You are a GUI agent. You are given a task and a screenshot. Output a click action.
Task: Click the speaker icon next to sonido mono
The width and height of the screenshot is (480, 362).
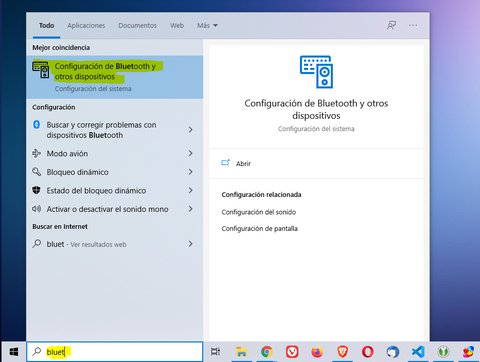point(36,209)
